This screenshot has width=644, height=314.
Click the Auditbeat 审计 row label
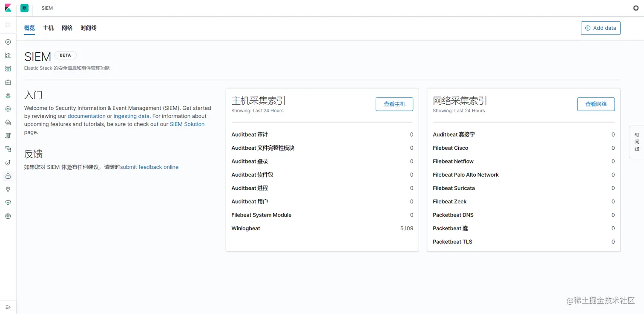(x=250, y=135)
